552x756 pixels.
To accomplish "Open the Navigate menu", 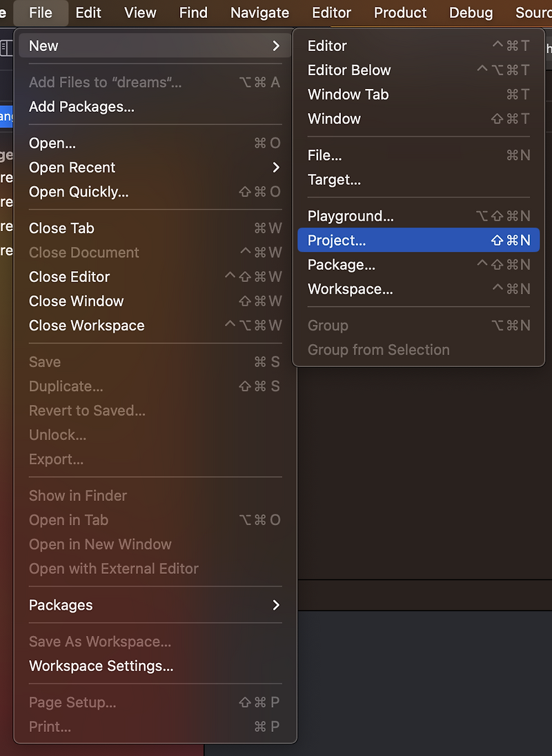I will 259,12.
